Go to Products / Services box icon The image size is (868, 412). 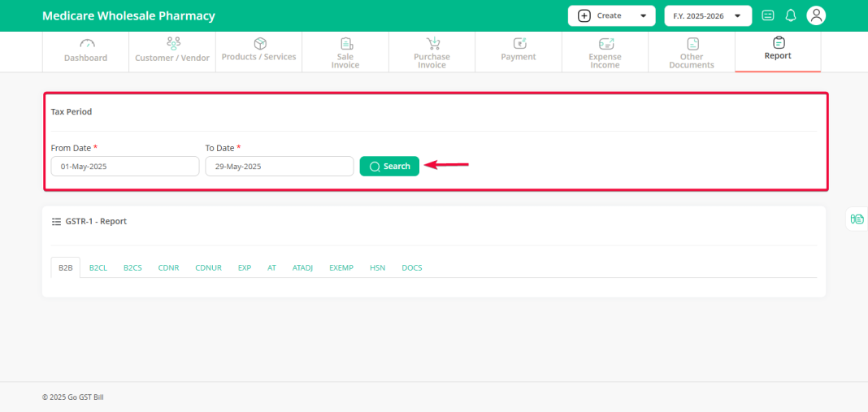(x=260, y=43)
